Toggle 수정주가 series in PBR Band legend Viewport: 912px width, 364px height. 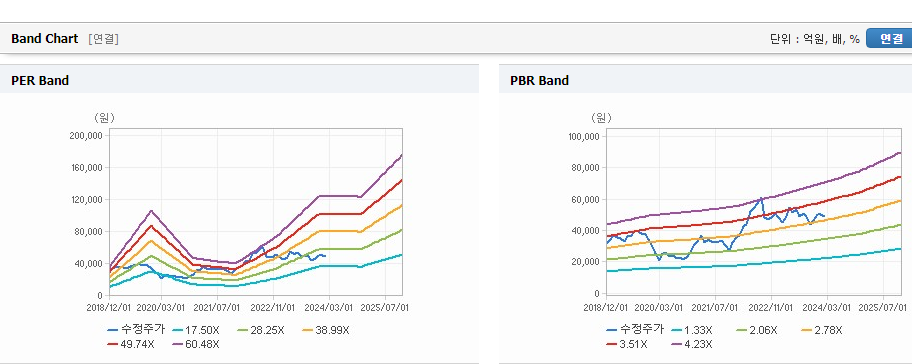click(634, 330)
